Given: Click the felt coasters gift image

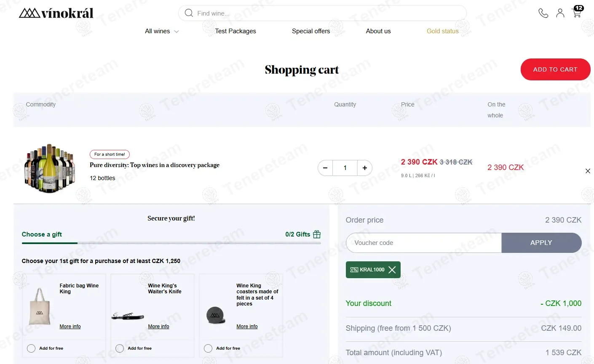Looking at the screenshot, I should coord(215,316).
